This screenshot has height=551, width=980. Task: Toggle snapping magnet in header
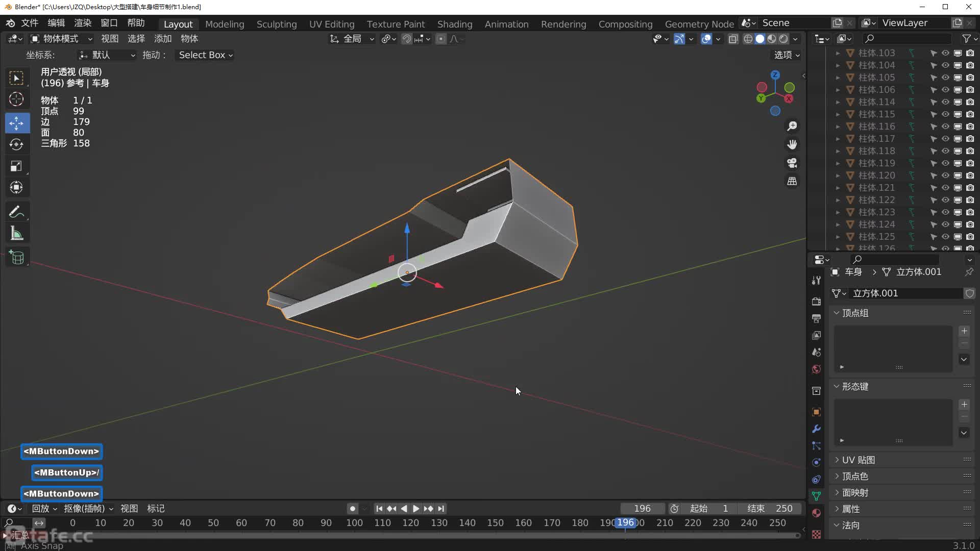[x=407, y=39]
